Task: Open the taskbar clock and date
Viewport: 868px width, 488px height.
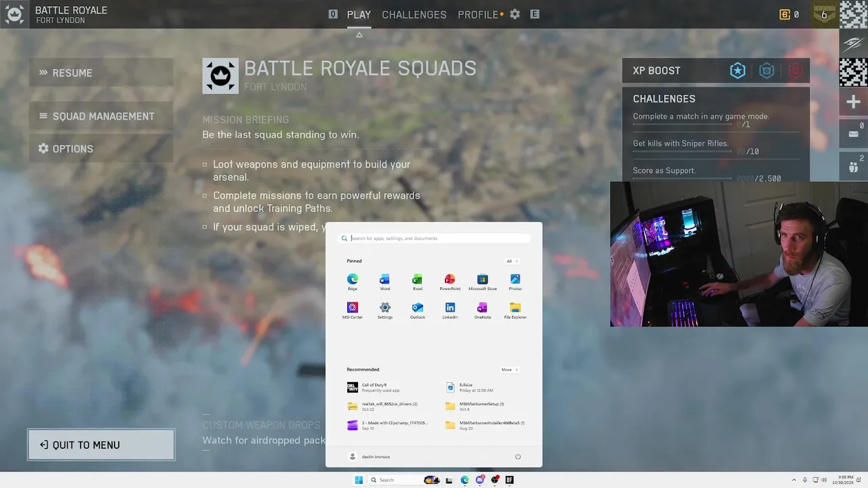Action: [843, 480]
